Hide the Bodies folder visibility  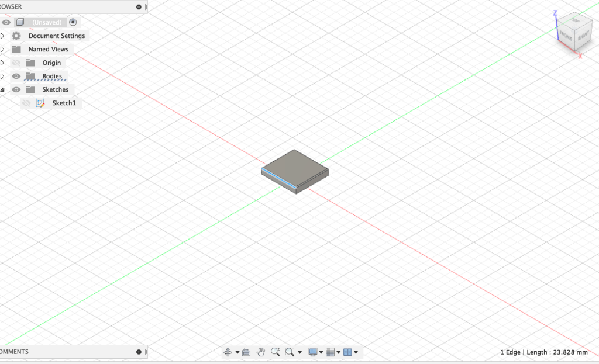(x=16, y=77)
